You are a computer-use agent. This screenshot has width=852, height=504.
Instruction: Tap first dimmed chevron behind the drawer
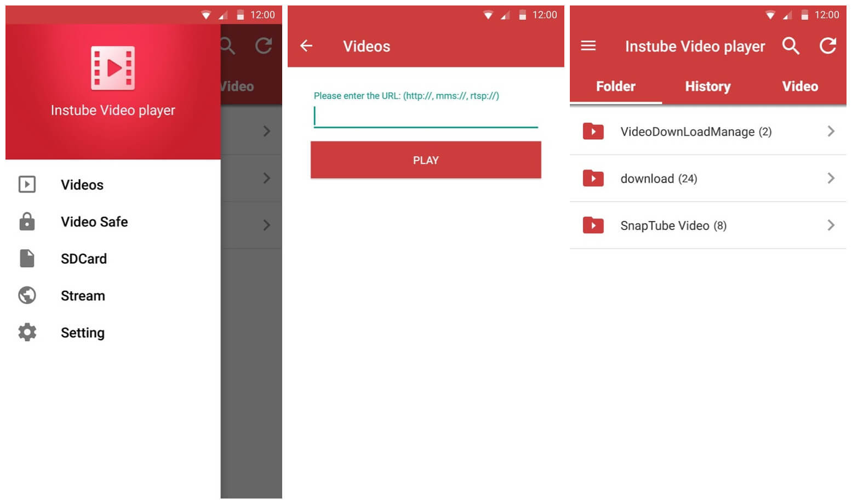[x=267, y=131]
